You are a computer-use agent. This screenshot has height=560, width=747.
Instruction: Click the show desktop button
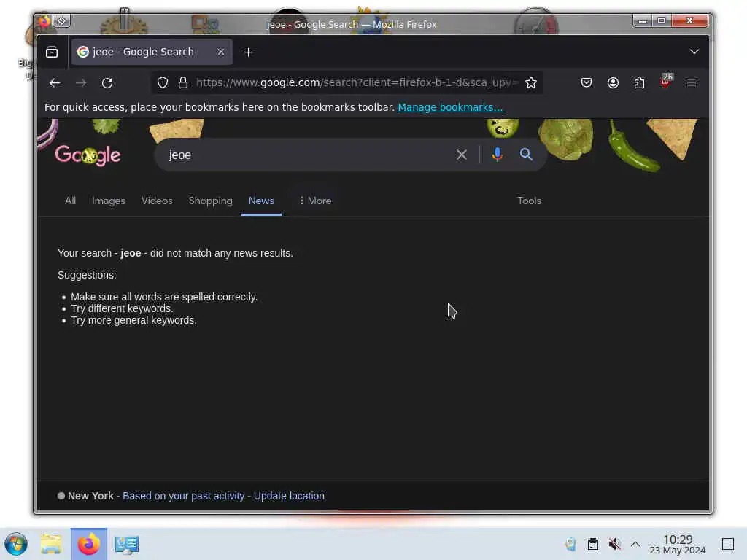[727, 544]
